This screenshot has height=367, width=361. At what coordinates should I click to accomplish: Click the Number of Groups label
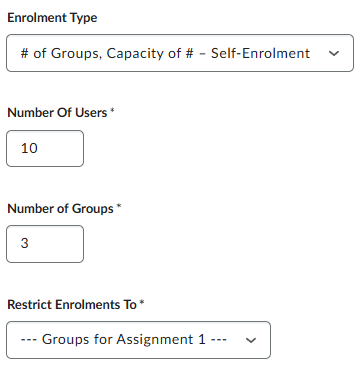(60, 209)
